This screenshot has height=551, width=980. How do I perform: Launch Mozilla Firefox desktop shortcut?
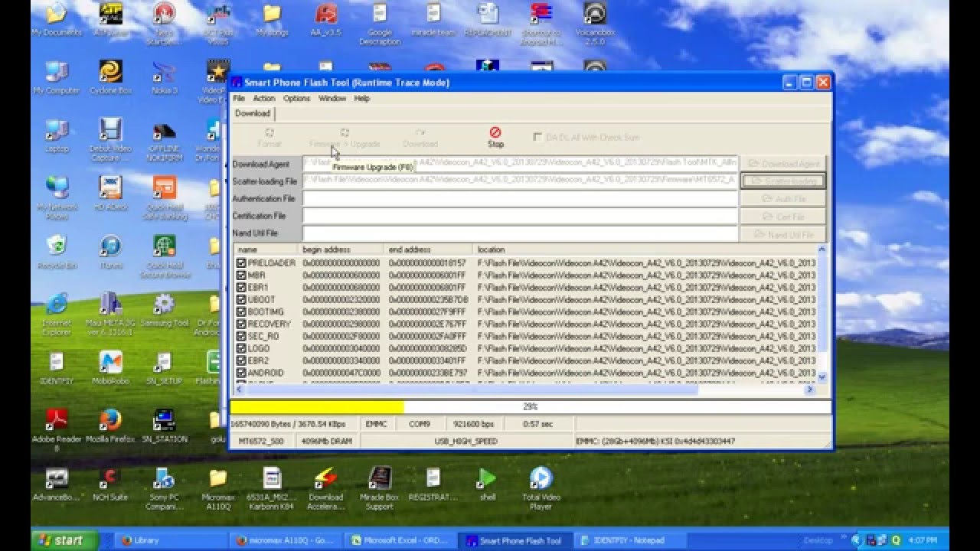click(x=111, y=426)
